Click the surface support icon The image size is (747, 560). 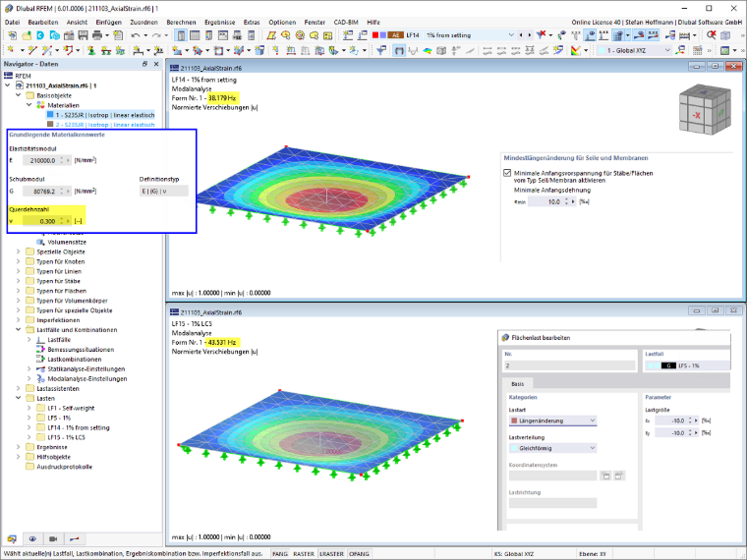click(120, 50)
